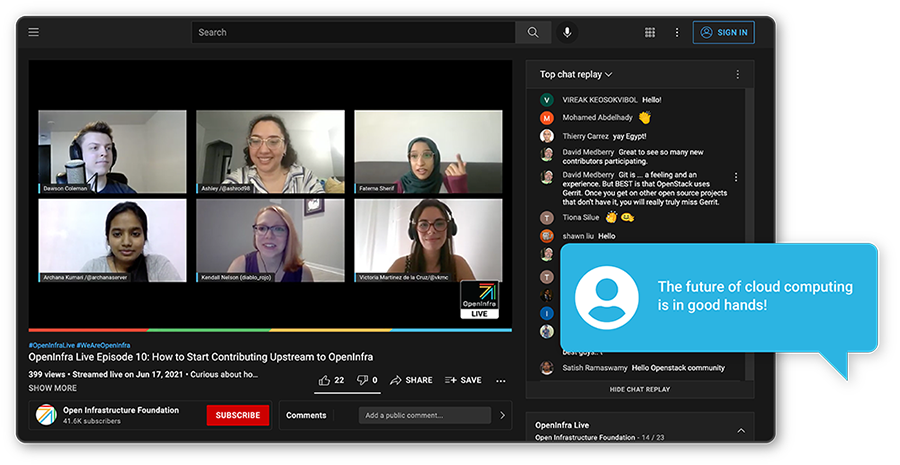Dislike the video with thumbs down
Image resolution: width=900 pixels, height=465 pixels.
(361, 380)
